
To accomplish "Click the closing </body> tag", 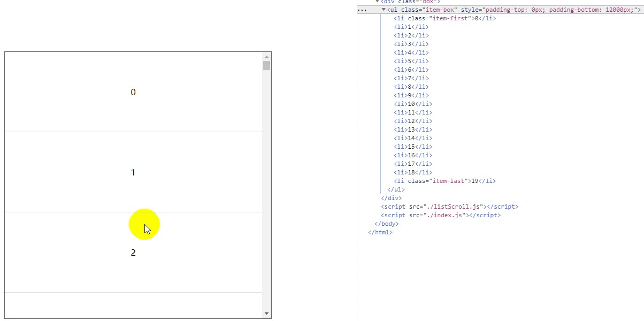I will (386, 224).
